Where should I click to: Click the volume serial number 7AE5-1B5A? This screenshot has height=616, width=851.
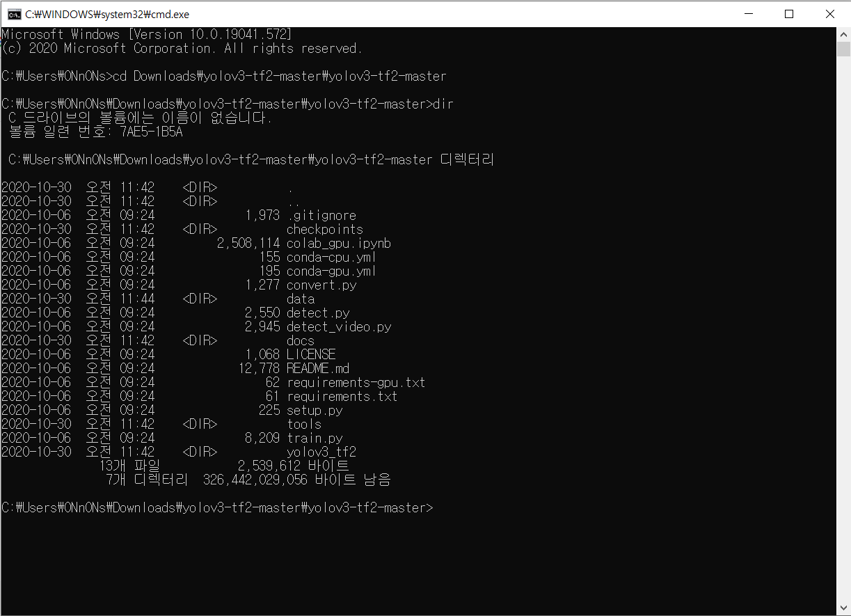pyautogui.click(x=151, y=132)
